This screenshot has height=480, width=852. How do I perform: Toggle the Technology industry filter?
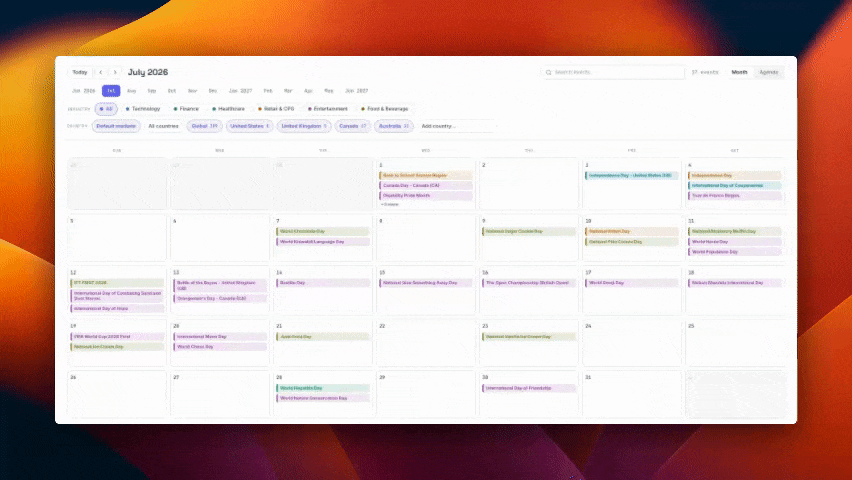pos(143,109)
